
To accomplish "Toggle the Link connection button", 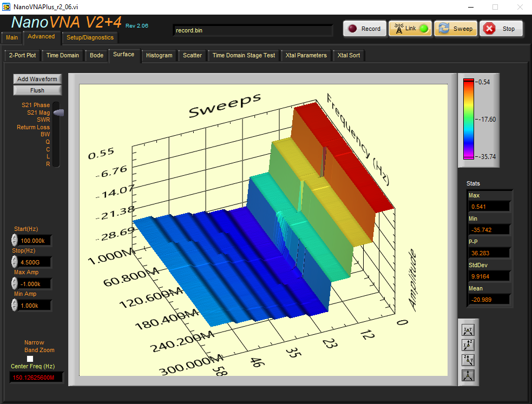I will 410,29.
